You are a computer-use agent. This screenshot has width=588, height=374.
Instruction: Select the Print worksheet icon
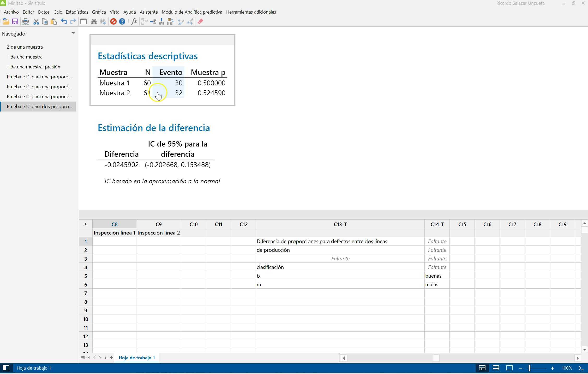[x=25, y=21]
